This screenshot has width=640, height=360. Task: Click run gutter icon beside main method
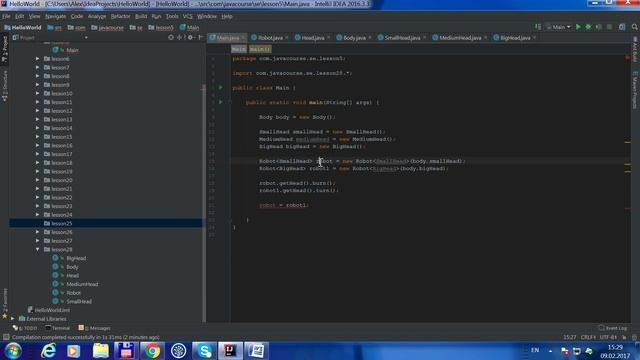221,102
